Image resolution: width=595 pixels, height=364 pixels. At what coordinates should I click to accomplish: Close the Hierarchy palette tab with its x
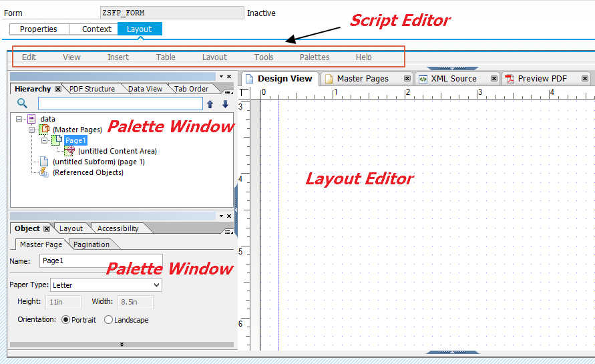tap(58, 89)
